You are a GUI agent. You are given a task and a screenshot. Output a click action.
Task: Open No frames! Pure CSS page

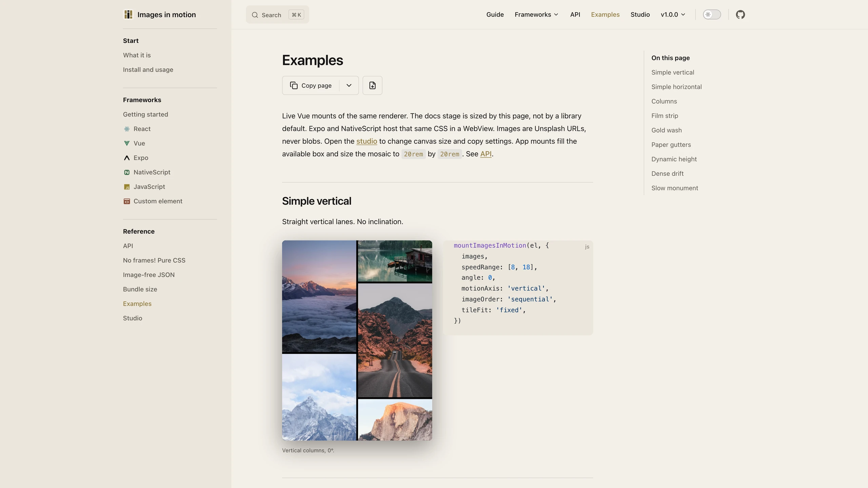(x=154, y=261)
